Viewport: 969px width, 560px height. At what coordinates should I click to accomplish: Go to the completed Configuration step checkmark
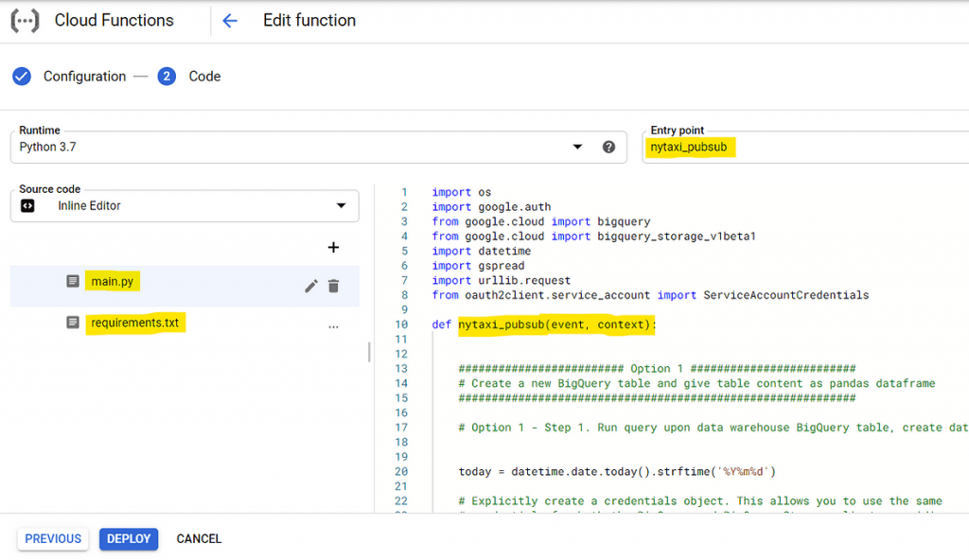[x=22, y=77]
